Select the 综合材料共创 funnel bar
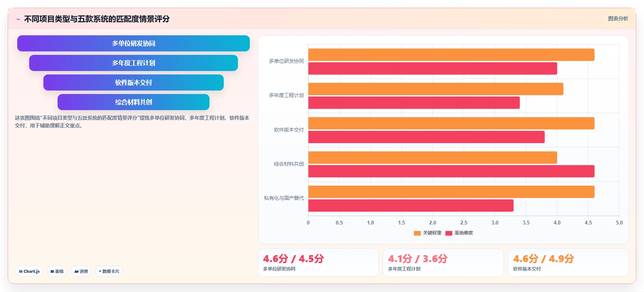The width and height of the screenshot is (644, 292). tap(134, 102)
